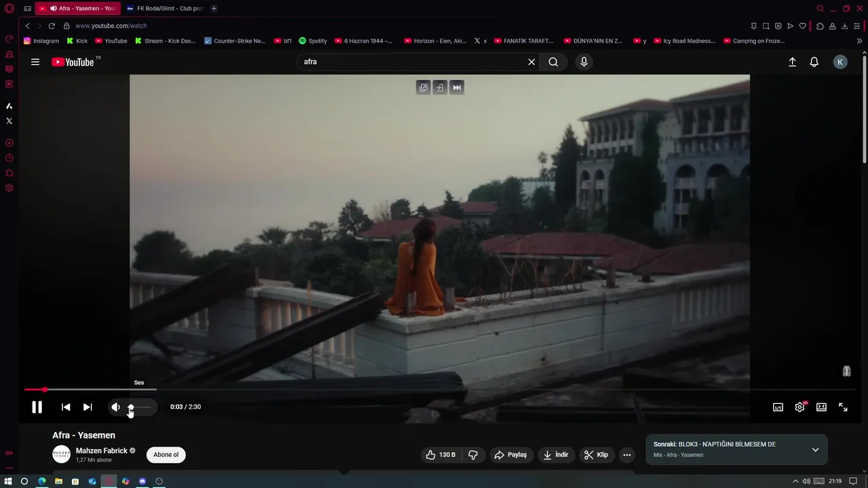Image resolution: width=868 pixels, height=488 pixels.
Task: Open Mahzen Fabrick channel avatar
Action: point(62,454)
